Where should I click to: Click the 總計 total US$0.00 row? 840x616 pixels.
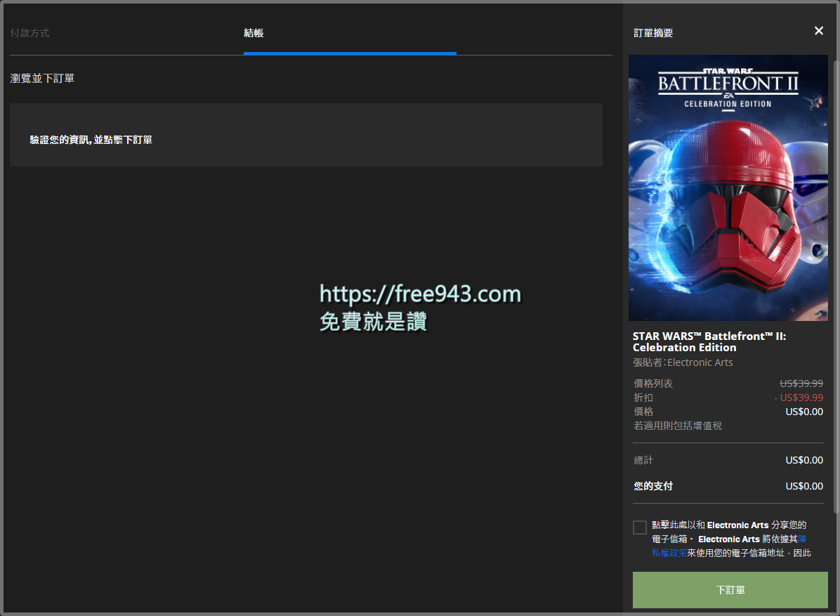728,460
